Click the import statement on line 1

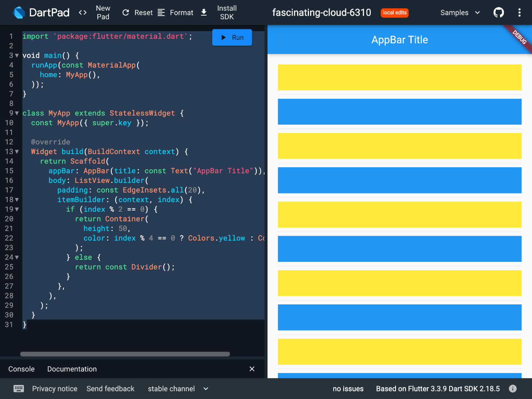point(107,36)
